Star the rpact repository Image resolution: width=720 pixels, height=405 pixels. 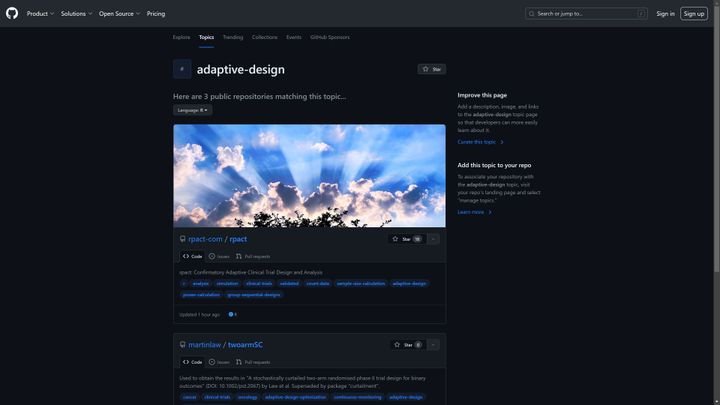coord(407,239)
